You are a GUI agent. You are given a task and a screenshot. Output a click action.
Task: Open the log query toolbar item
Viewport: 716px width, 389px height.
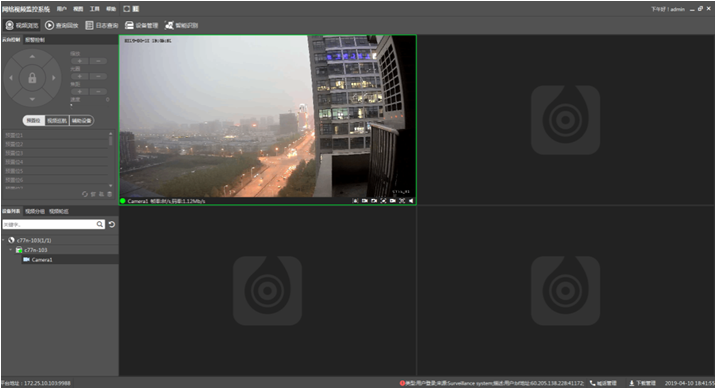[102, 25]
